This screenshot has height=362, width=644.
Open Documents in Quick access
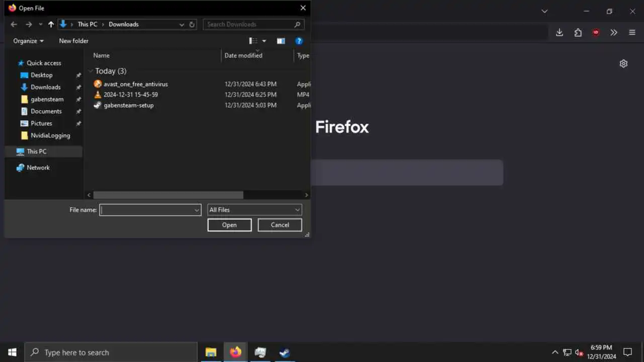(46, 111)
